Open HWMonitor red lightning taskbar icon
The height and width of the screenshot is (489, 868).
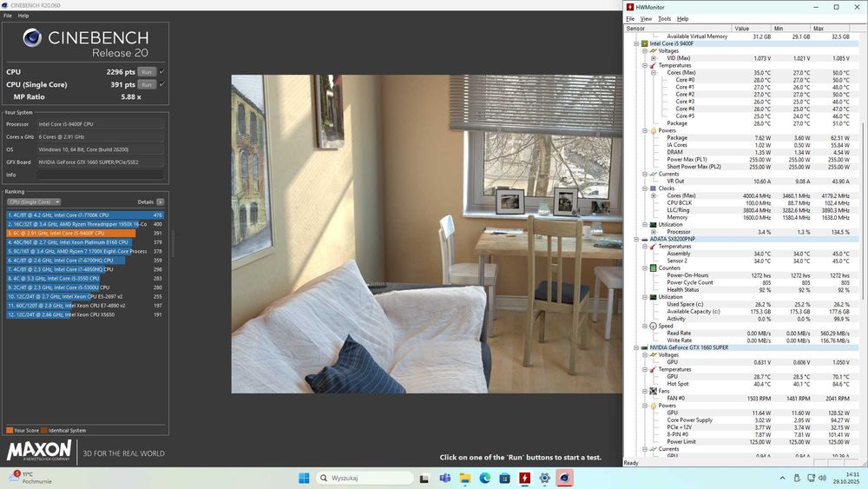(x=525, y=478)
